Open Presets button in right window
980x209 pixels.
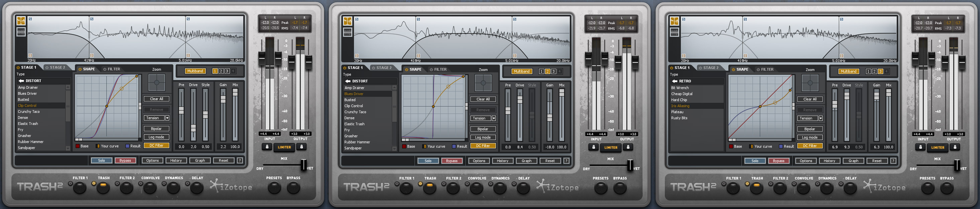coord(927,188)
